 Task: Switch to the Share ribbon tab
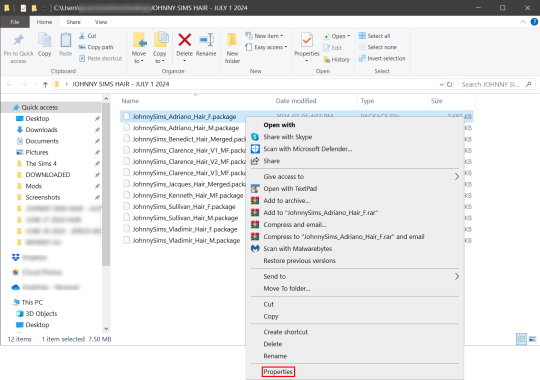coord(73,22)
